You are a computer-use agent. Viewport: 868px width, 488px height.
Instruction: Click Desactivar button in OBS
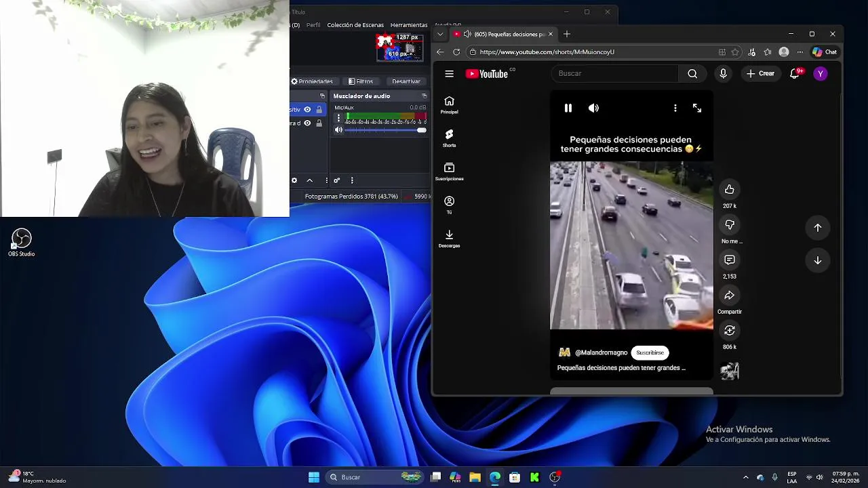click(406, 81)
